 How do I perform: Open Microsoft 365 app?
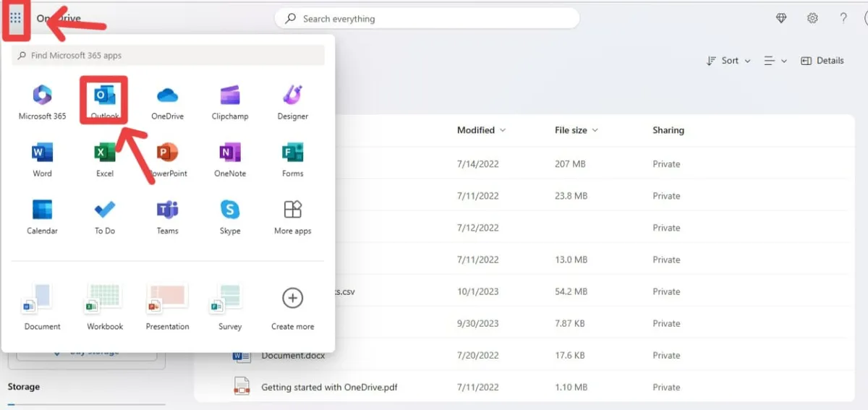[42, 101]
